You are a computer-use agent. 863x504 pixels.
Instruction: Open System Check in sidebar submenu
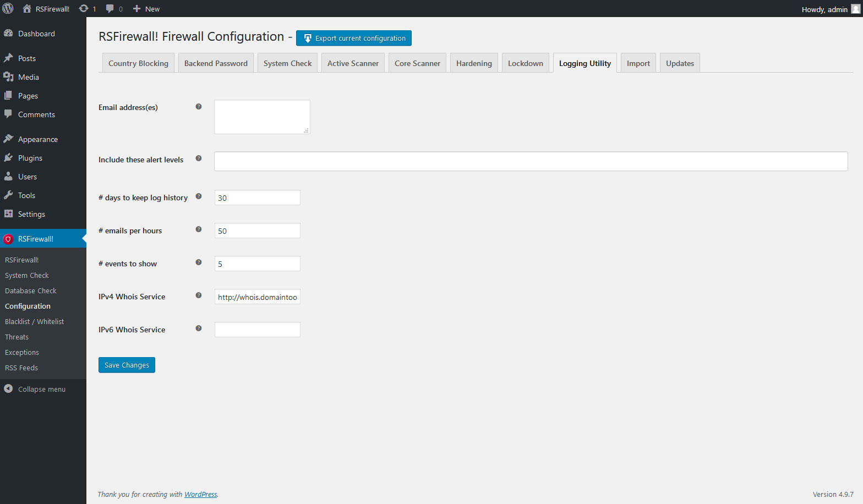27,275
